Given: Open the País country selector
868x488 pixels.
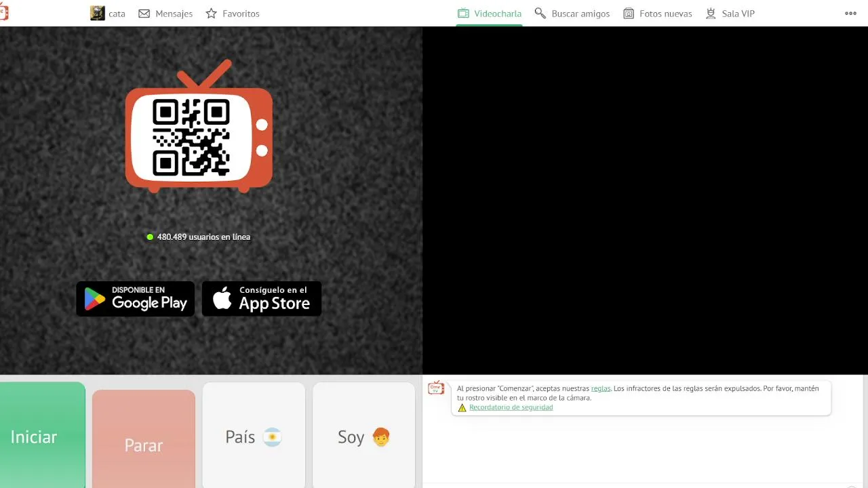Looking at the screenshot, I should point(254,435).
